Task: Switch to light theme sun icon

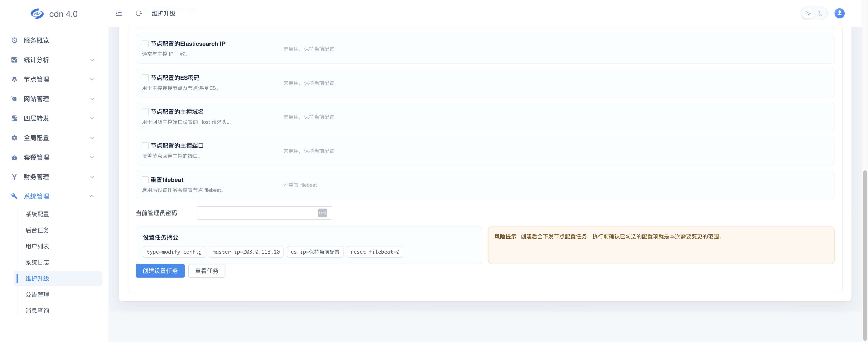Action: [808, 14]
